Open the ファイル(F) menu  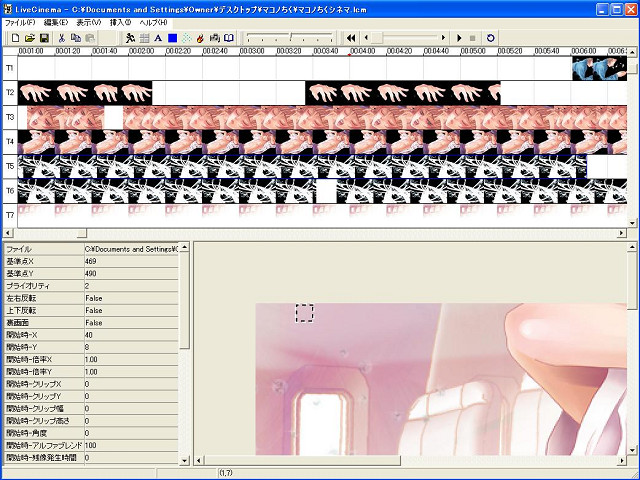(x=20, y=23)
